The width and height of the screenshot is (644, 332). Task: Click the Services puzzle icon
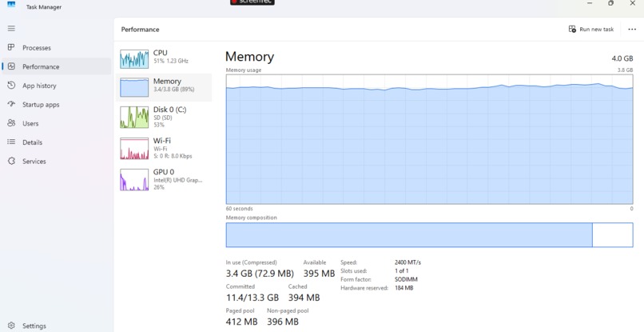coord(11,161)
